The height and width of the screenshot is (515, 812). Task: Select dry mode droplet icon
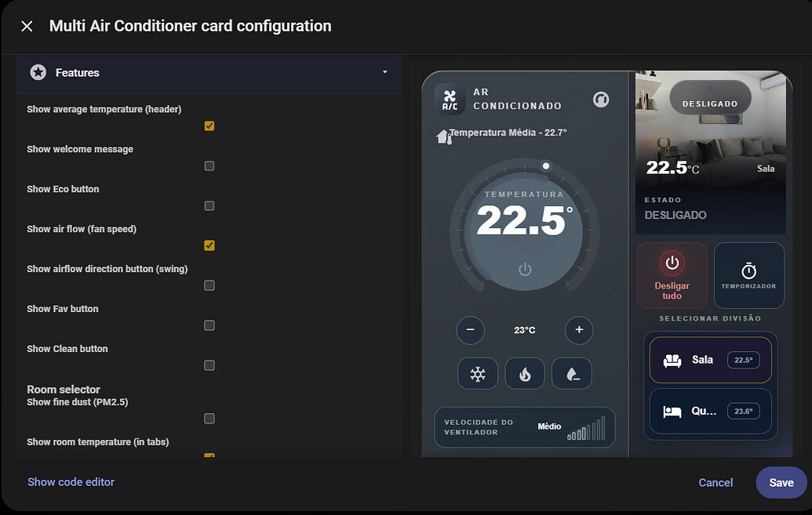[x=572, y=374]
